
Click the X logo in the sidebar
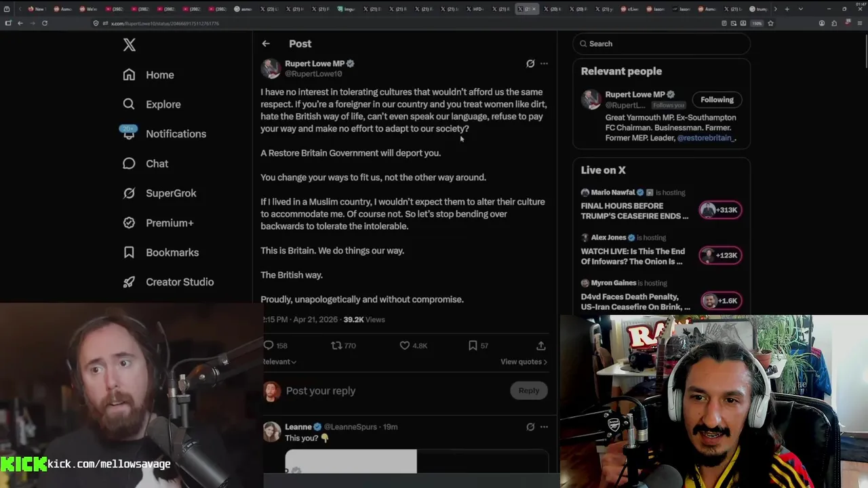(130, 45)
